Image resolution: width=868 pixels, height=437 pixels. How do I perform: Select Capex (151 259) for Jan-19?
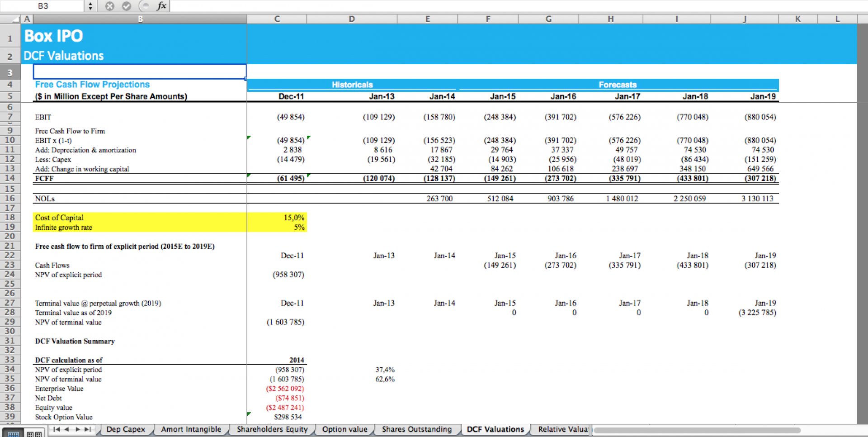pyautogui.click(x=760, y=159)
